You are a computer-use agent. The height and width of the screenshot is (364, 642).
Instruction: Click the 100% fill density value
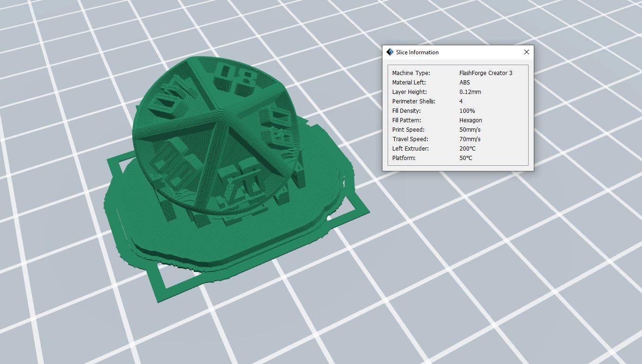point(467,111)
